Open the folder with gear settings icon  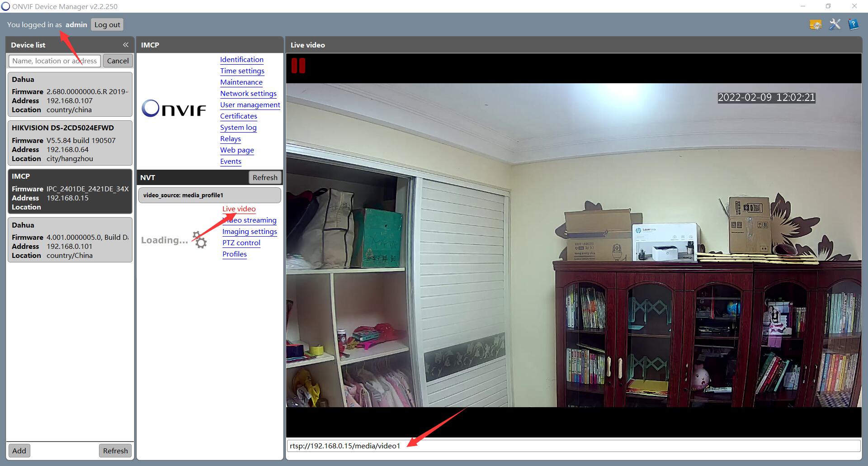(x=816, y=24)
